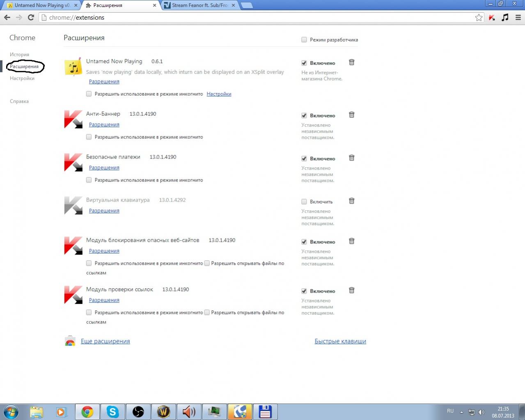Viewport: 525px width, 420px height.
Task: Open Настройки in the Chrome sidebar
Action: pos(22,78)
